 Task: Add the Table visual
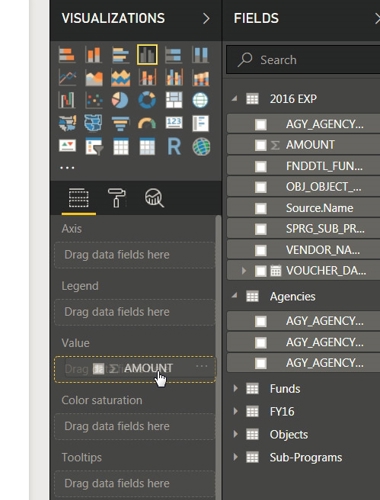pos(120,147)
